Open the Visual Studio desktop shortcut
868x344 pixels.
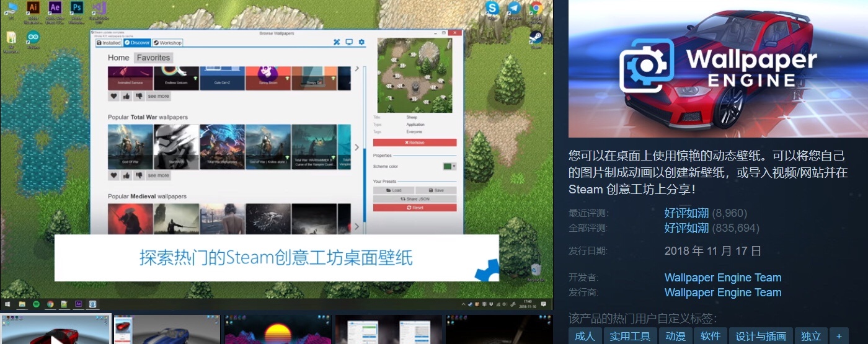coord(98,12)
